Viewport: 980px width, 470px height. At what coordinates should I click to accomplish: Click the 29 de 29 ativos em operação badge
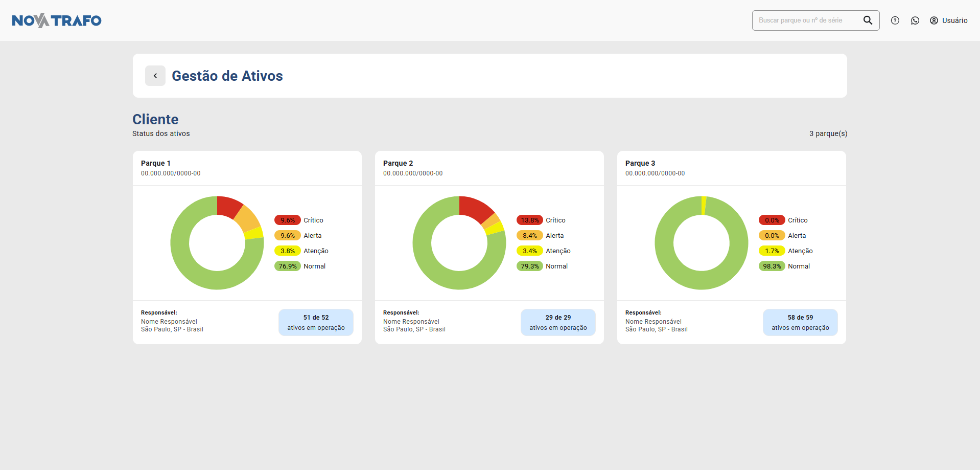(x=558, y=322)
